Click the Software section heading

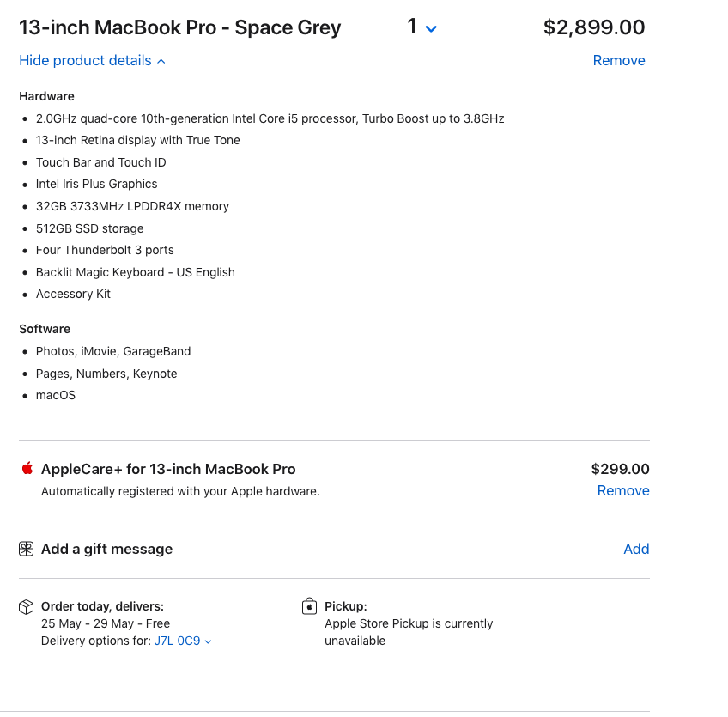[45, 329]
